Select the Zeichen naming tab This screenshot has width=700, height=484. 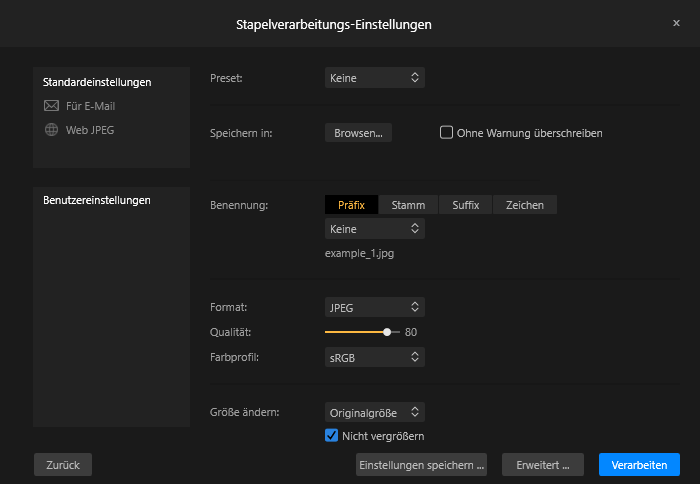click(x=525, y=205)
